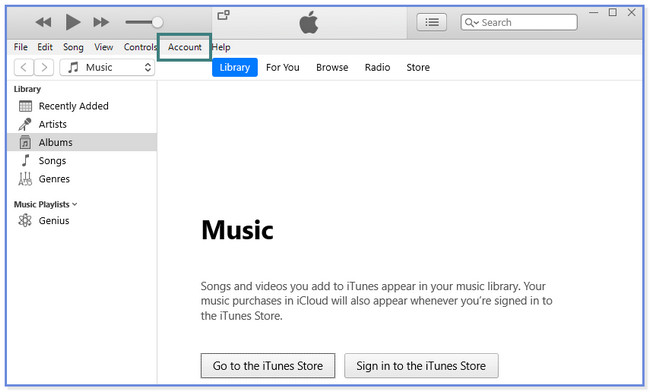
Task: Collapse the Music Playlists section
Action: pyautogui.click(x=75, y=204)
